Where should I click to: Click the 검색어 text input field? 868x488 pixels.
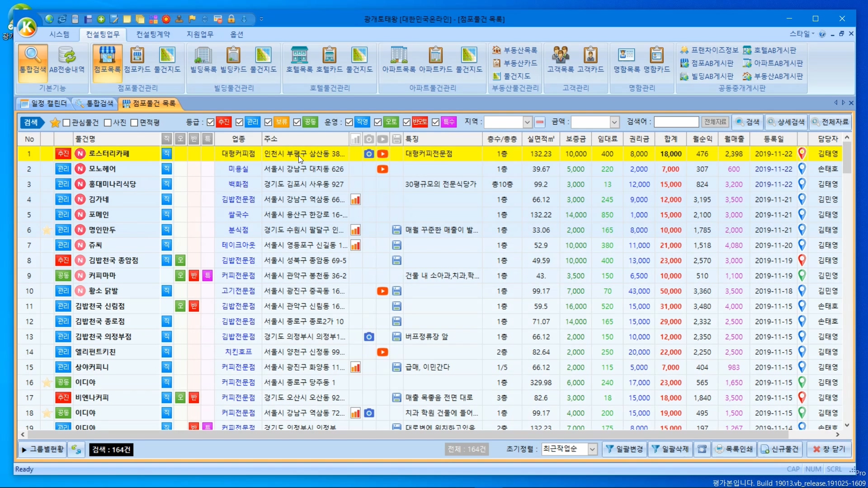click(x=676, y=122)
